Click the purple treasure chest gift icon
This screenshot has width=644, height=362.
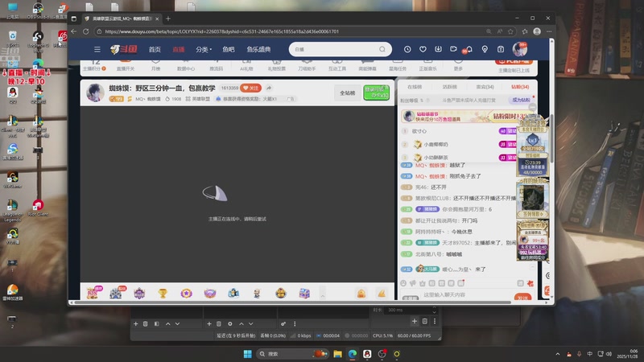304,293
